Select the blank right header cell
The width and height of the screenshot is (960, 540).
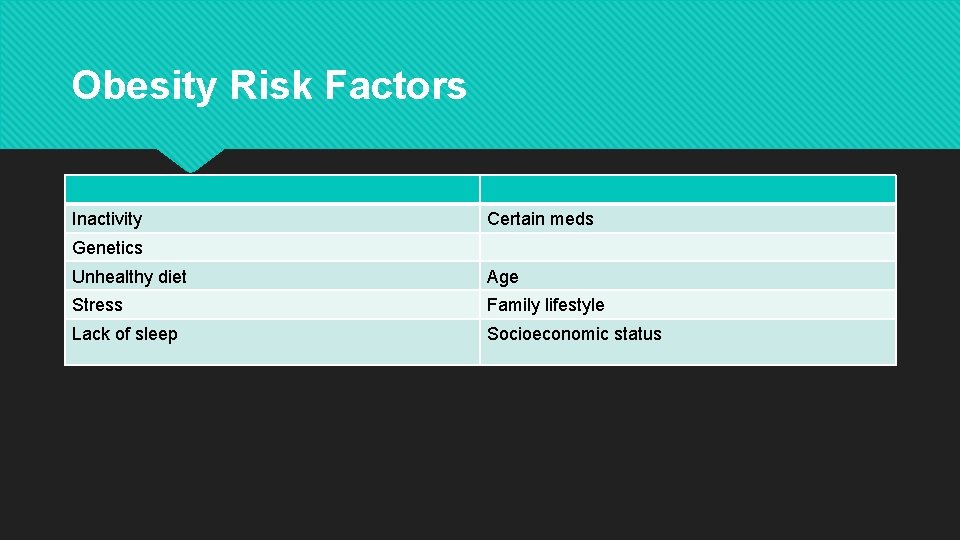[687, 189]
